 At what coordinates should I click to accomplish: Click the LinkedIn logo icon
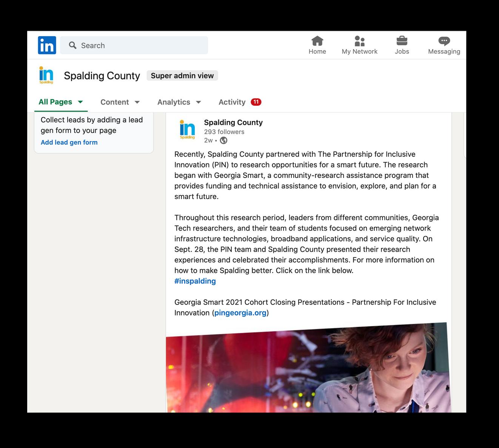(x=47, y=45)
